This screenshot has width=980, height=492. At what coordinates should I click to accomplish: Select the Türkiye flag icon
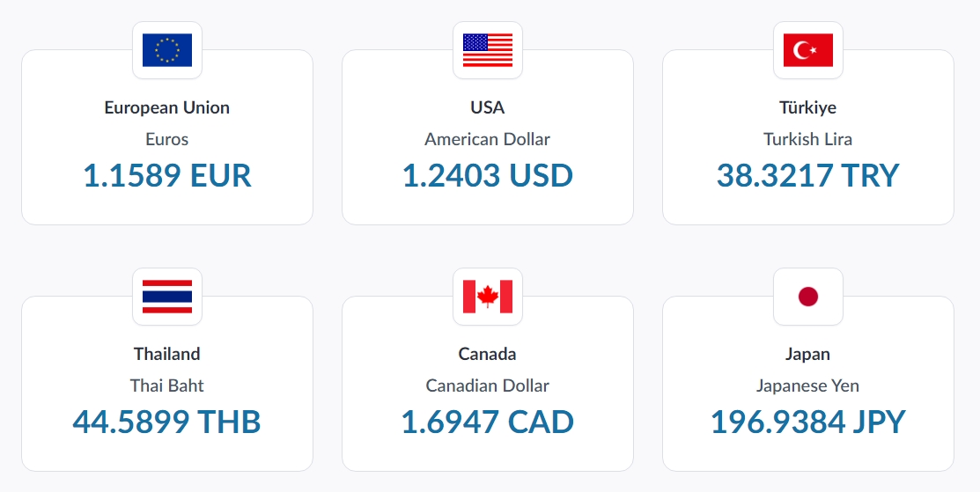tap(808, 50)
